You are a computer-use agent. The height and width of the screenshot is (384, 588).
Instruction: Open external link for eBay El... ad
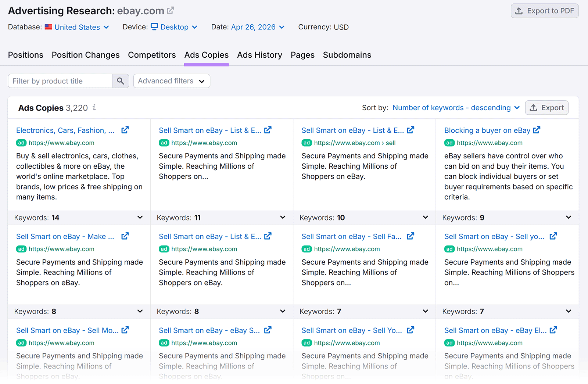click(553, 330)
